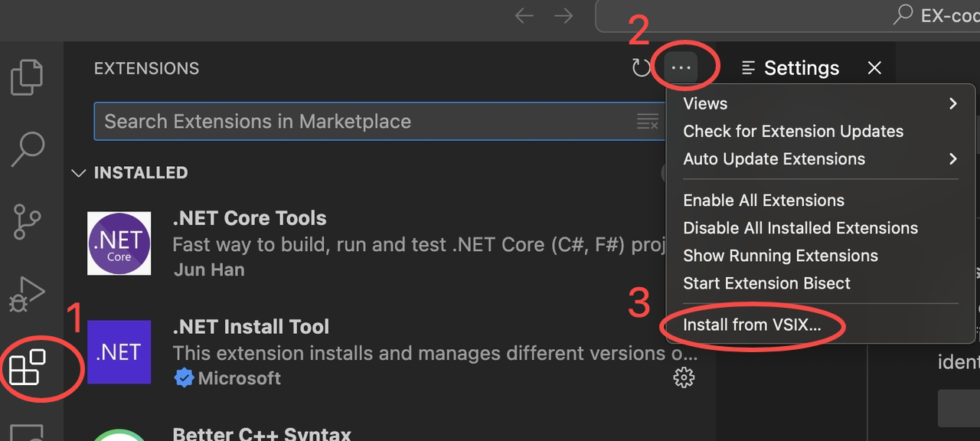Open the .NET Core Tools extension title

tap(250, 218)
